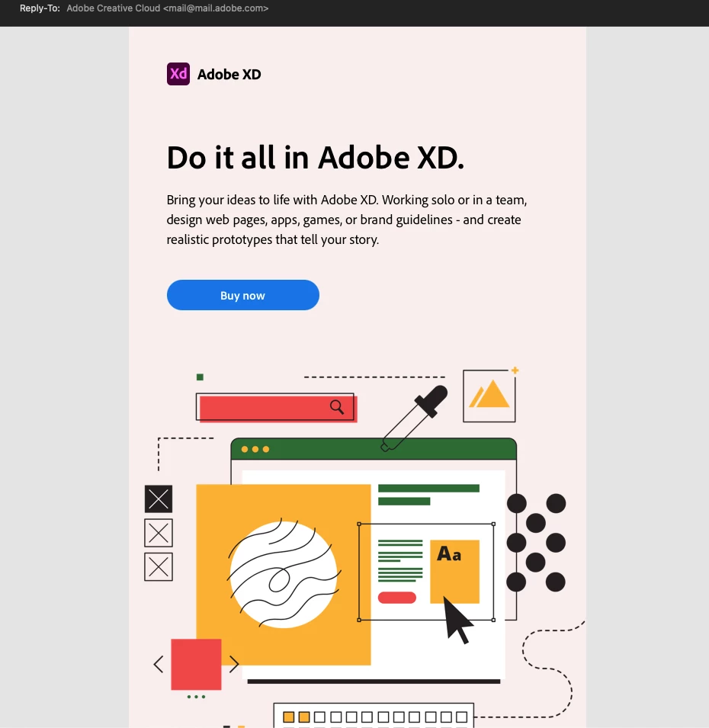Click the orange mountain image placeholder icon

coord(489,395)
